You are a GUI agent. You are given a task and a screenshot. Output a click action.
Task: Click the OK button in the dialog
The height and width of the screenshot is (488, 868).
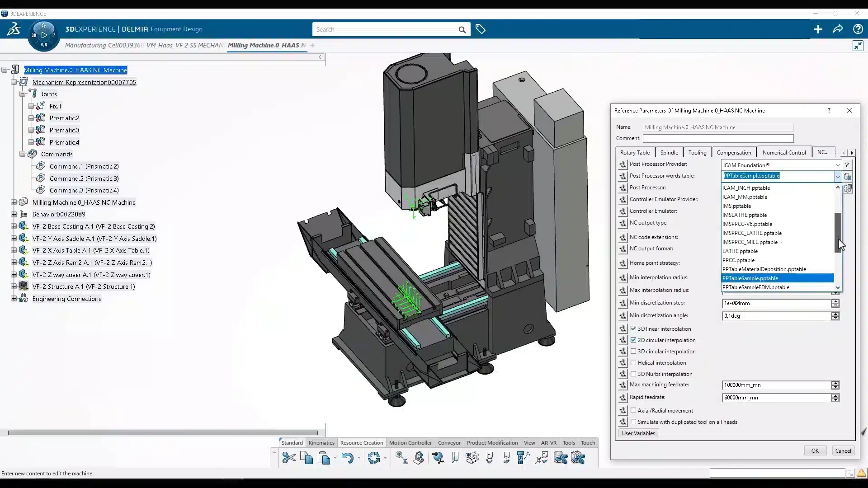point(815,450)
